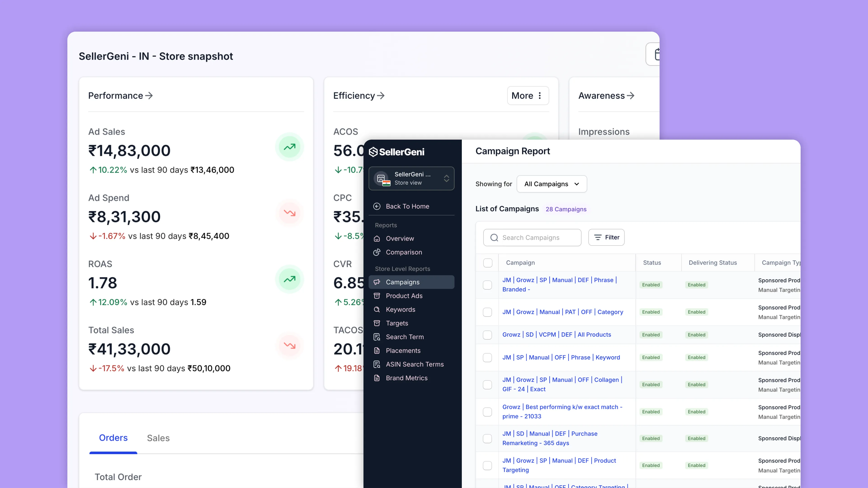Viewport: 868px width, 488px height.
Task: Click the filter lines icon
Action: click(598, 237)
